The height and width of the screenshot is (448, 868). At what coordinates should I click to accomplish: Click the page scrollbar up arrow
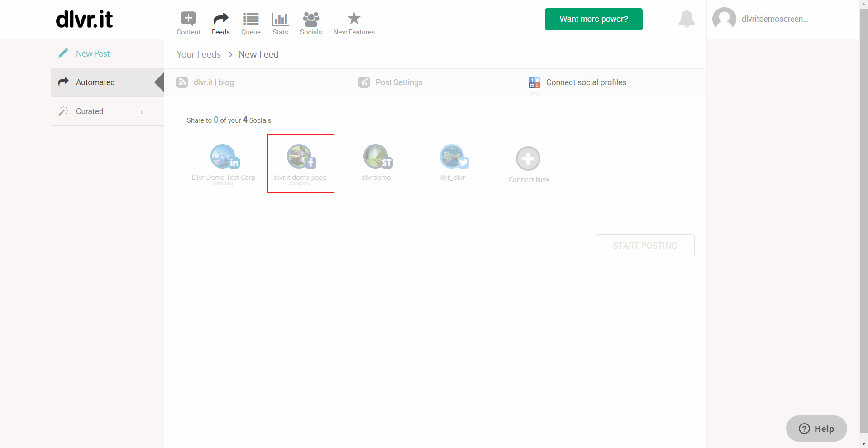point(863,4)
